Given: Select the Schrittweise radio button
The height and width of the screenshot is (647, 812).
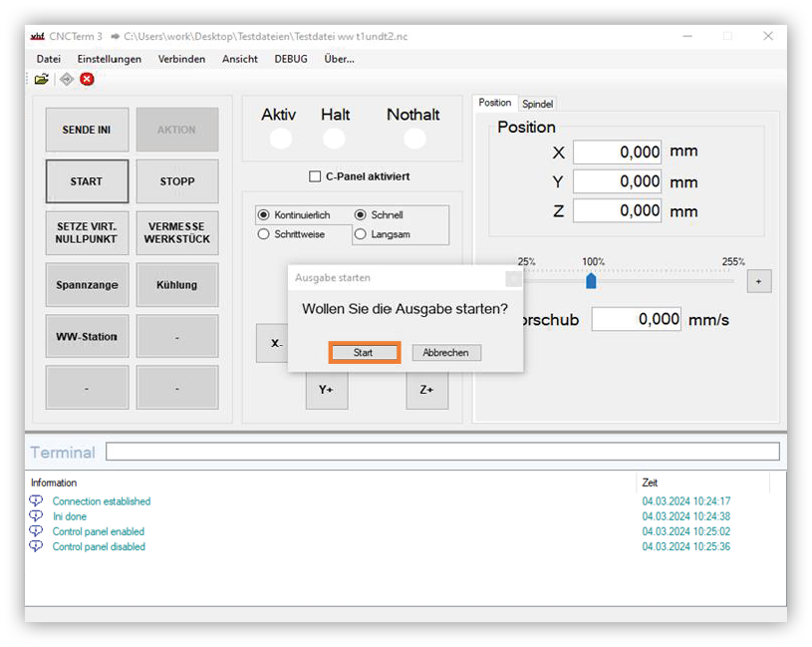Looking at the screenshot, I should [264, 234].
